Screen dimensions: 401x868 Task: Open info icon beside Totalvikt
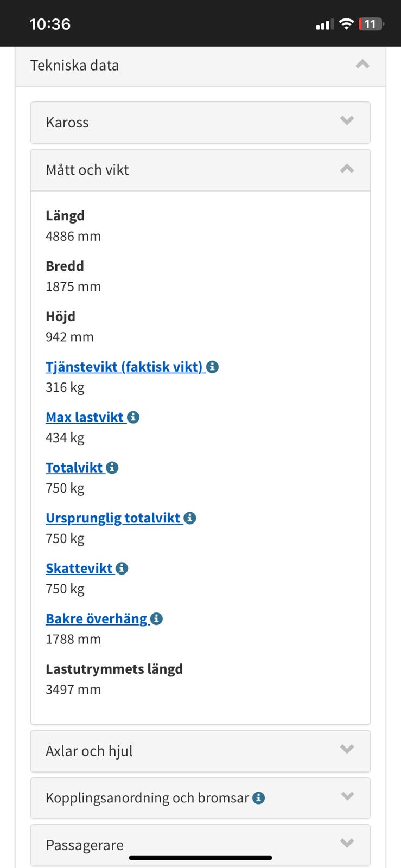click(x=112, y=468)
